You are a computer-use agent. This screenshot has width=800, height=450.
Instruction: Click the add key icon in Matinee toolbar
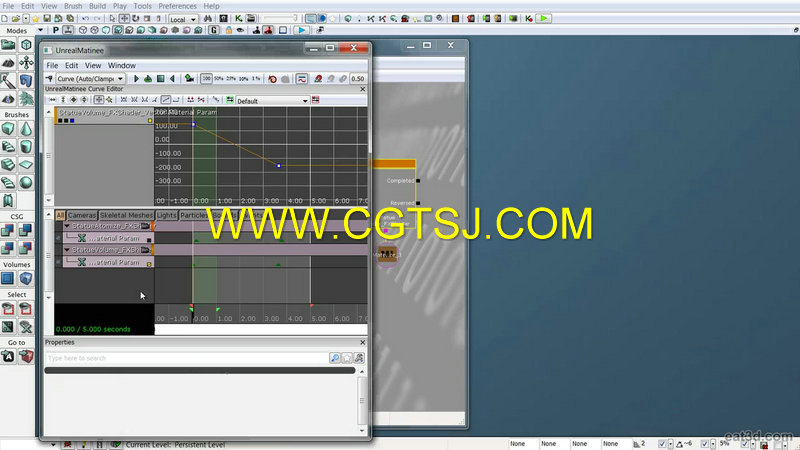(49, 79)
